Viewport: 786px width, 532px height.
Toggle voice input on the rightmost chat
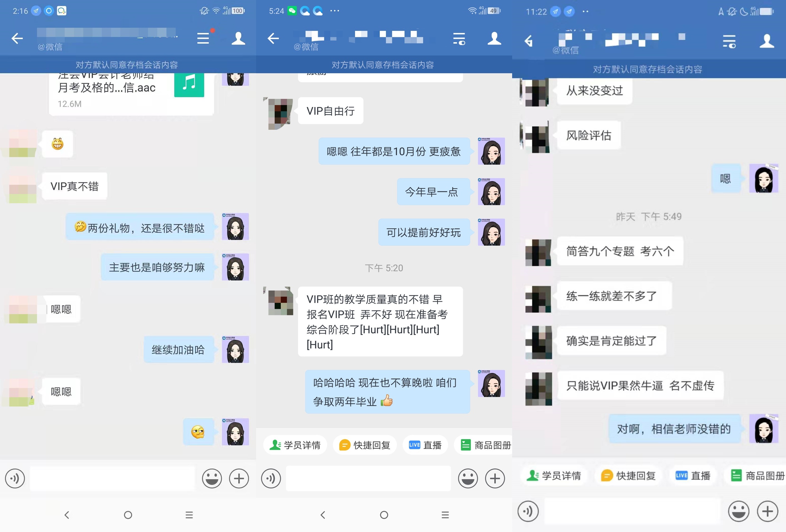[x=529, y=511]
